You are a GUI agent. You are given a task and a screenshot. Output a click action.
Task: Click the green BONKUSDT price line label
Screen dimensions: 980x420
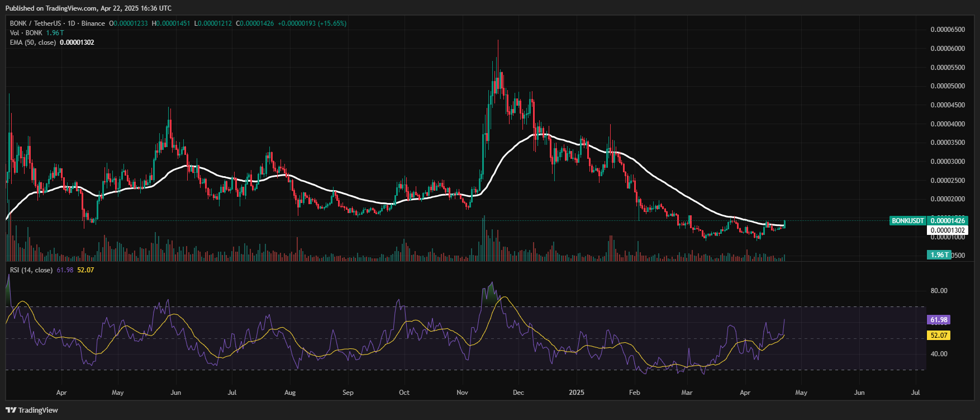click(907, 221)
